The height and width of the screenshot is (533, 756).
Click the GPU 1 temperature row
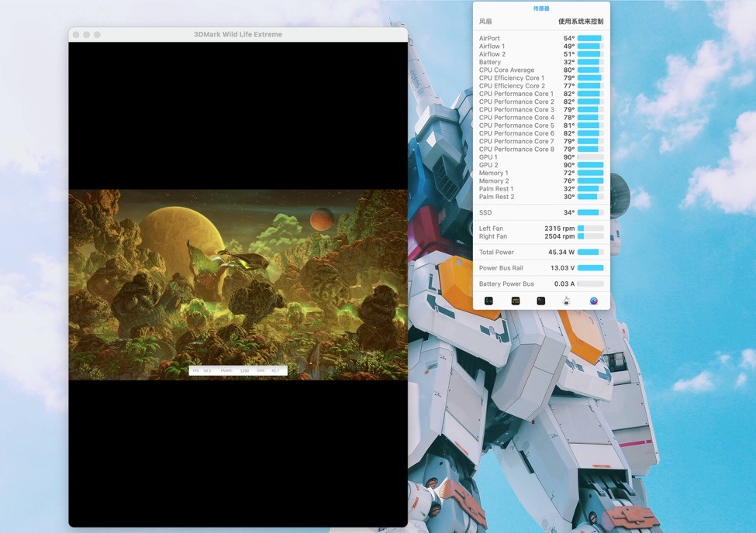541,157
